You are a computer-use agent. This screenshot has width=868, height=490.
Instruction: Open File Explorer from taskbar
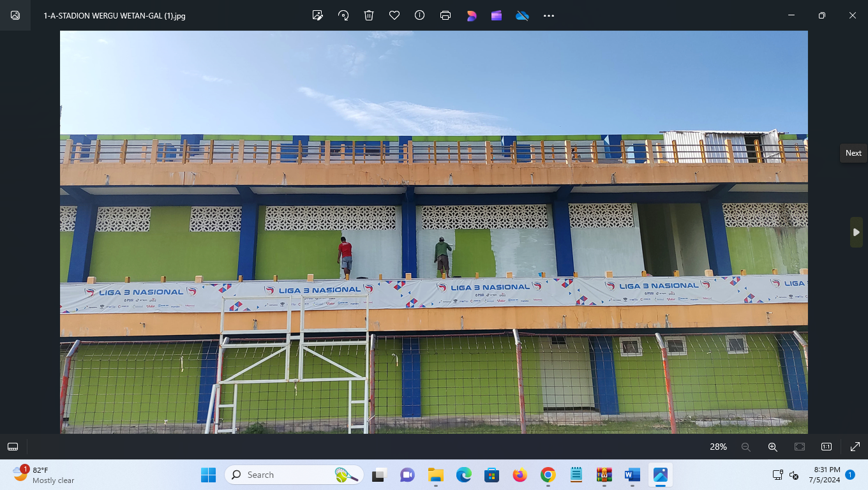pos(436,475)
